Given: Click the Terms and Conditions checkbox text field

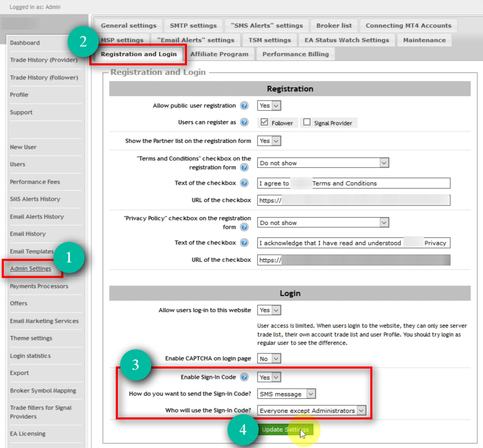Looking at the screenshot, I should 354,183.
